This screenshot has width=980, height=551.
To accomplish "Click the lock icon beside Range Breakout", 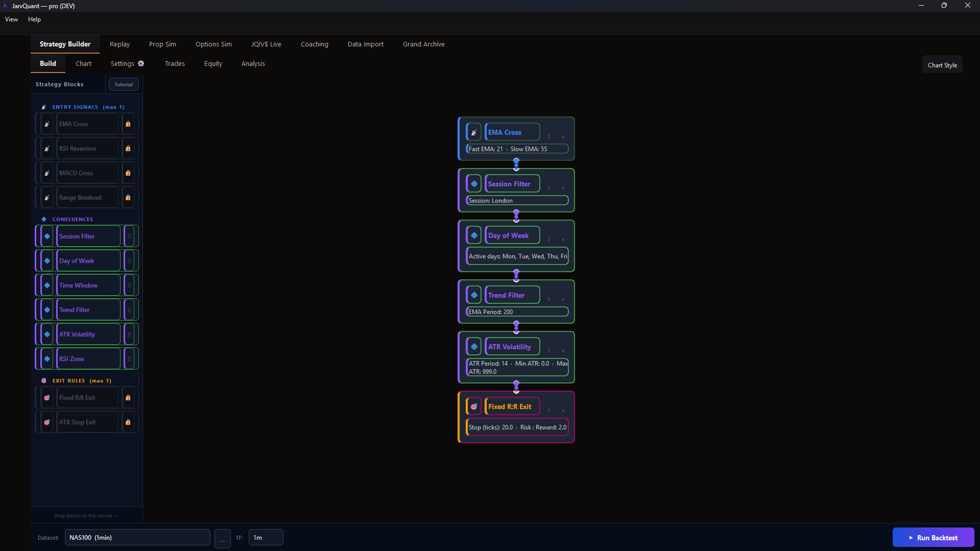I will click(x=128, y=198).
